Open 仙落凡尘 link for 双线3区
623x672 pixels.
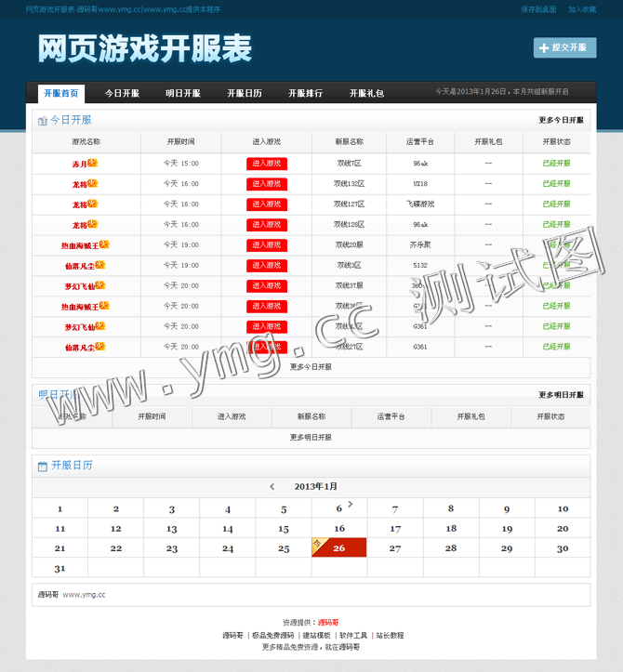(x=80, y=266)
